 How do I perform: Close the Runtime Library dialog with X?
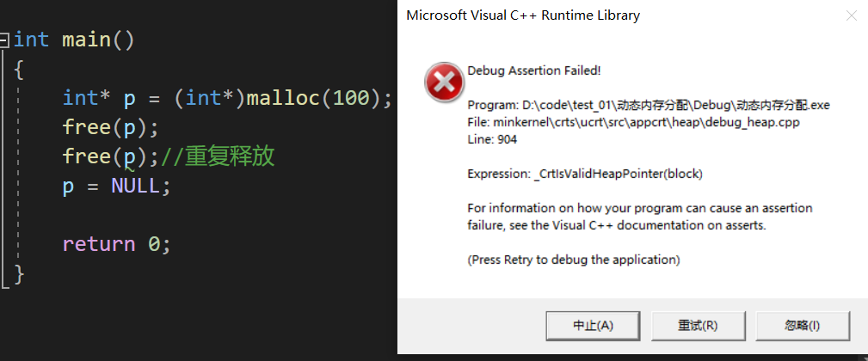(x=851, y=15)
